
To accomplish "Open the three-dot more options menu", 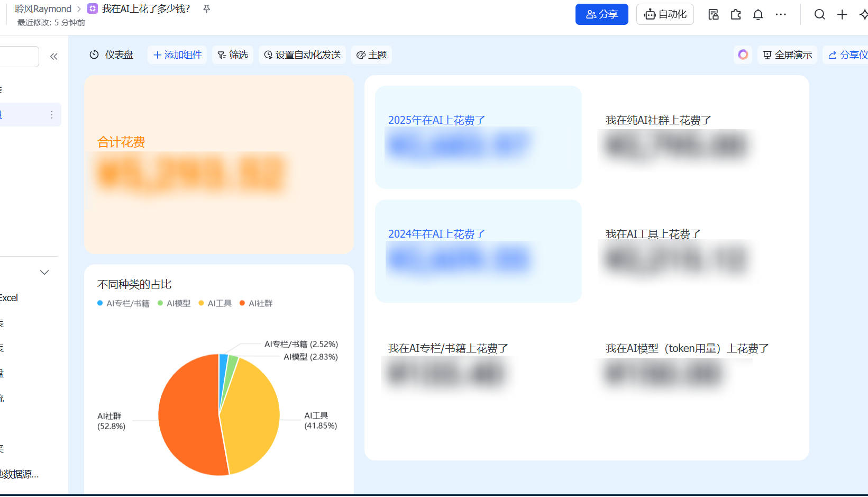I will tap(781, 14).
